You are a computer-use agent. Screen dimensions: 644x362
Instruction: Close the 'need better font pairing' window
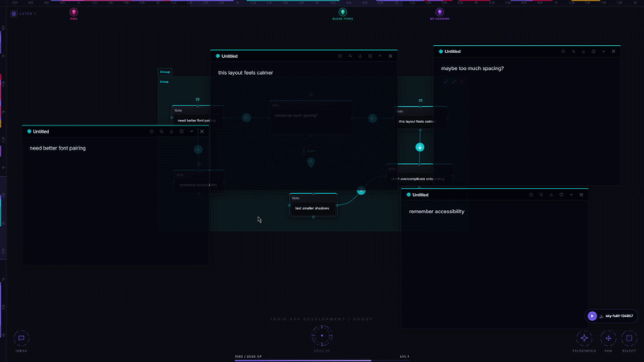(x=202, y=132)
